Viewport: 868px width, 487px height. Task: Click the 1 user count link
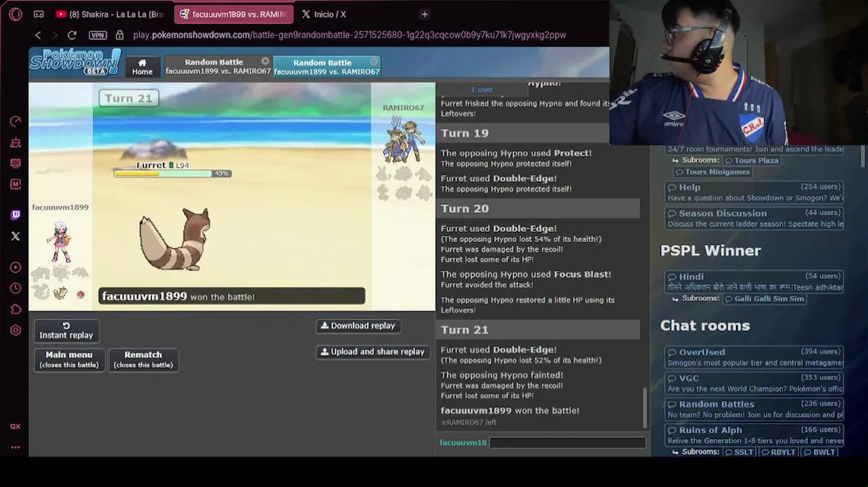click(x=482, y=89)
